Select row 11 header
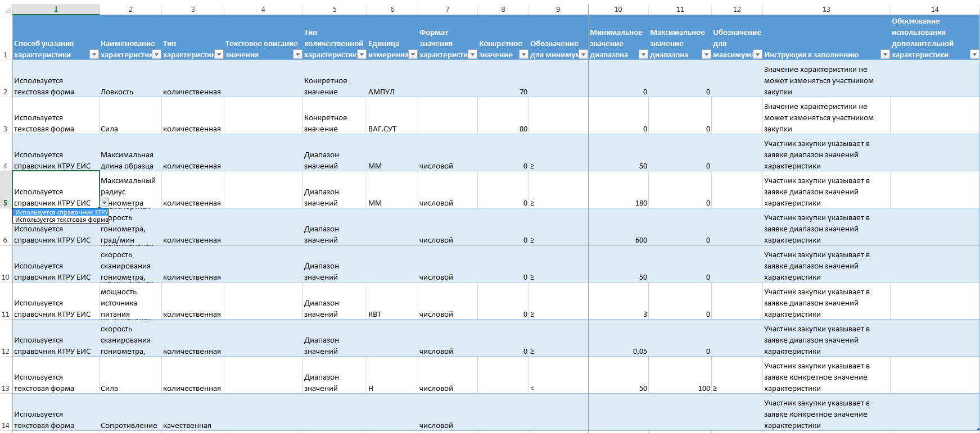The image size is (980, 433). [x=6, y=314]
